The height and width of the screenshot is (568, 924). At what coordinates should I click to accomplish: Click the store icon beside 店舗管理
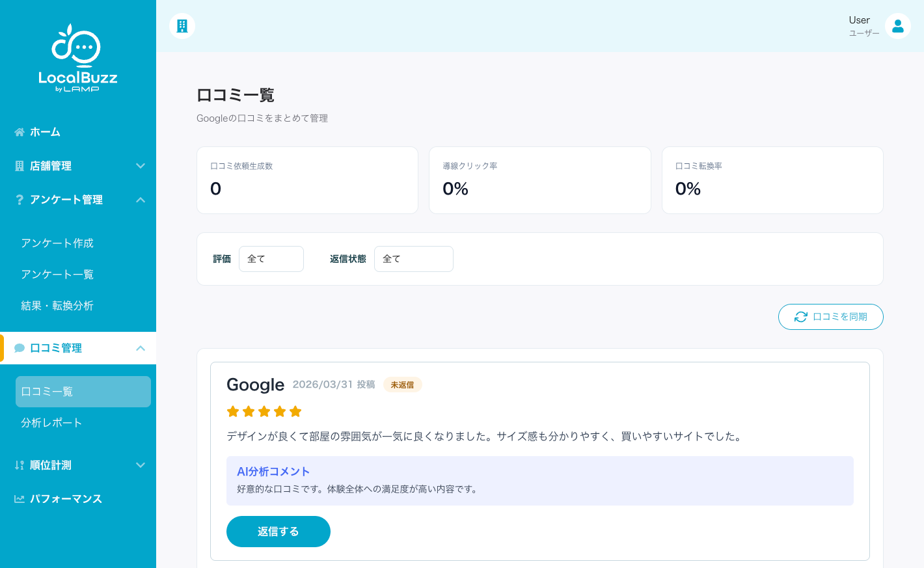pyautogui.click(x=20, y=166)
